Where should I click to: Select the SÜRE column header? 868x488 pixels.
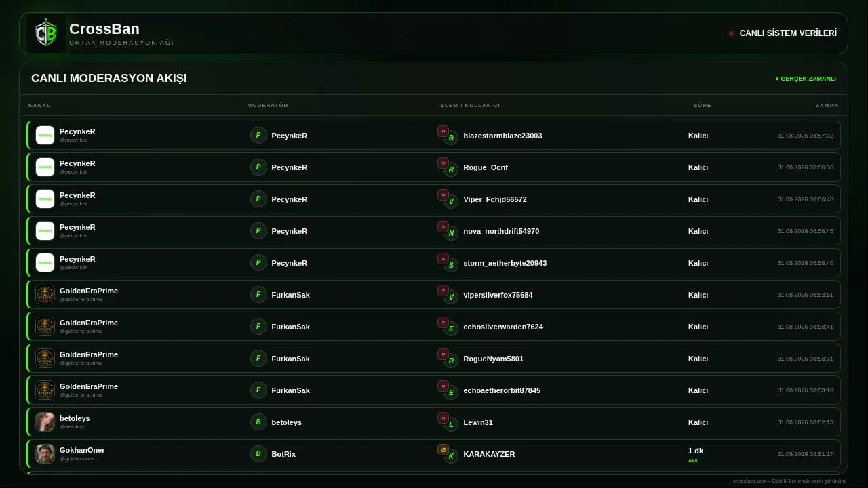coord(703,105)
